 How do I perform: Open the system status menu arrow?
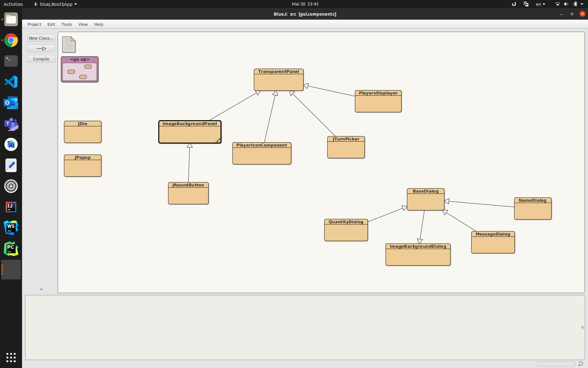pyautogui.click(x=582, y=4)
